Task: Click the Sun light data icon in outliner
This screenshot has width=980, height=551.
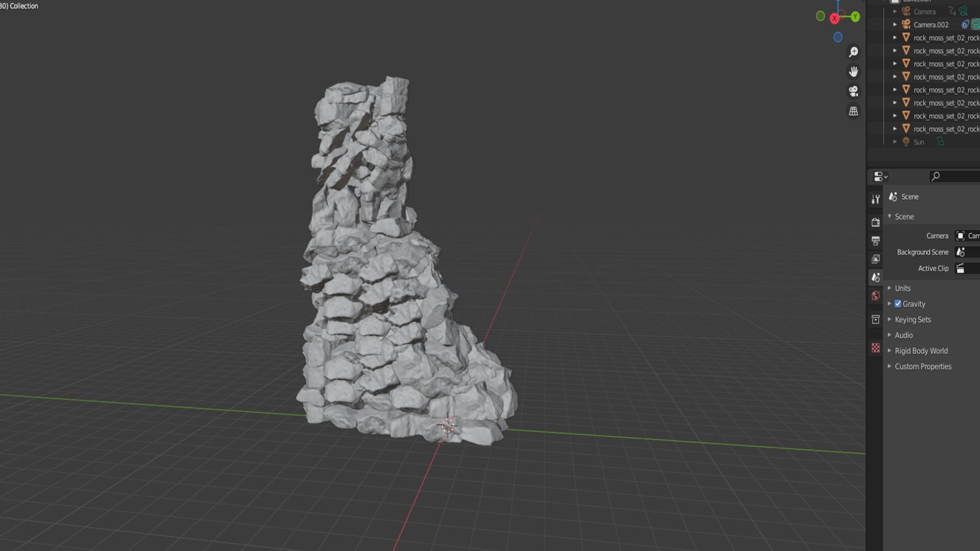Action: pos(940,142)
